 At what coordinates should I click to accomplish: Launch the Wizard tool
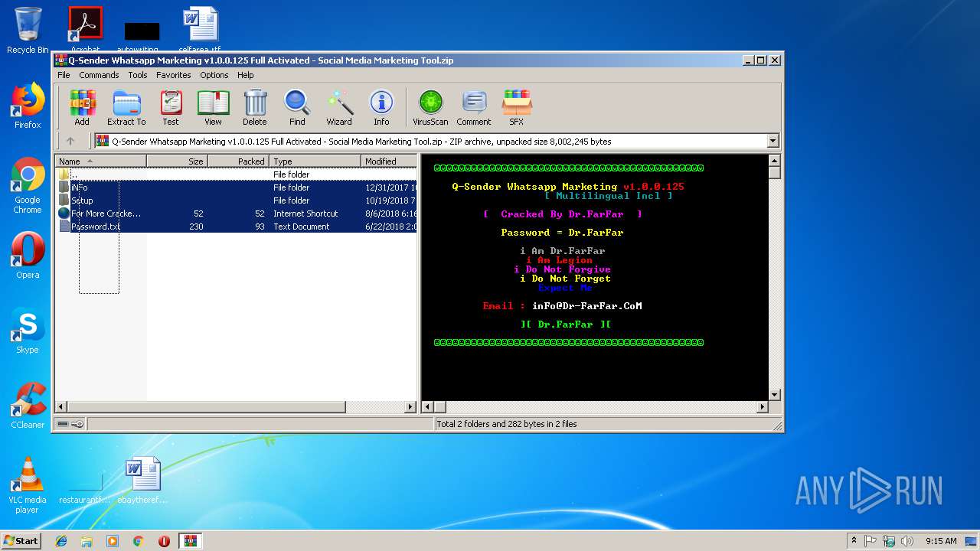[x=339, y=108]
